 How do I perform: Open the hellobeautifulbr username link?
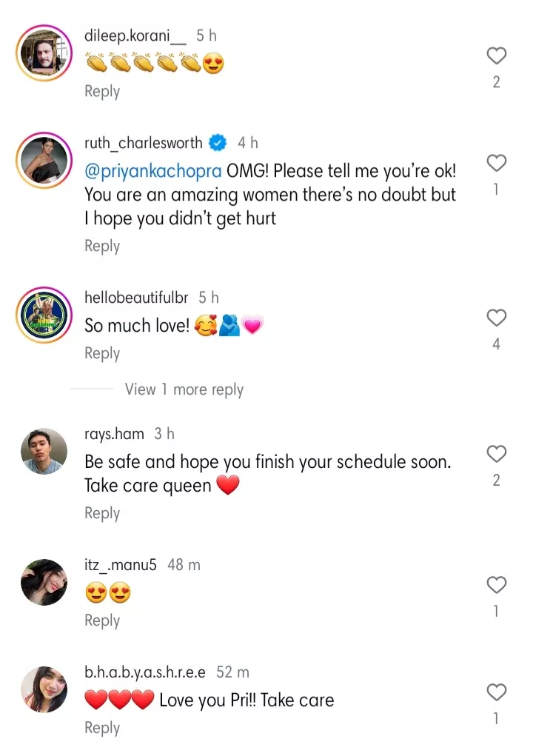[x=136, y=298]
